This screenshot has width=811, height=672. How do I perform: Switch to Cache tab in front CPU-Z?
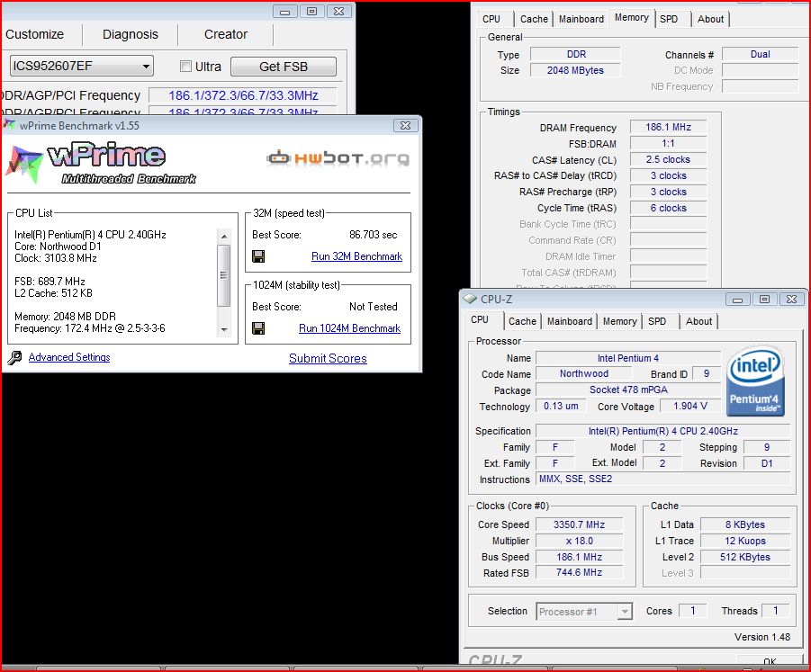pos(522,321)
